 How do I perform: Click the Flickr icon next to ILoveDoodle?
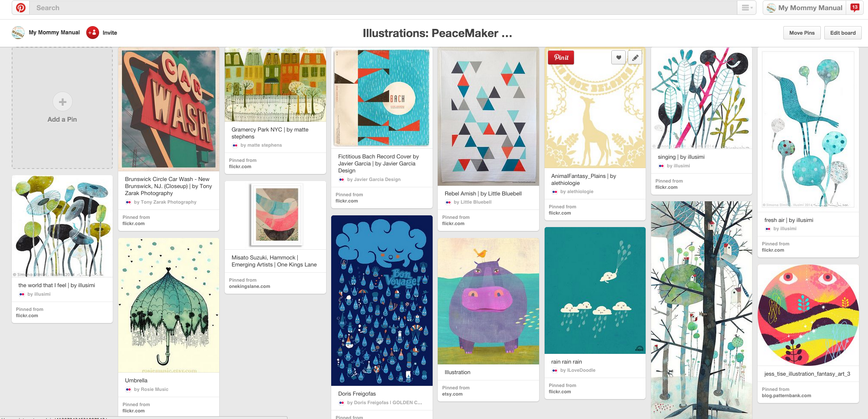555,370
